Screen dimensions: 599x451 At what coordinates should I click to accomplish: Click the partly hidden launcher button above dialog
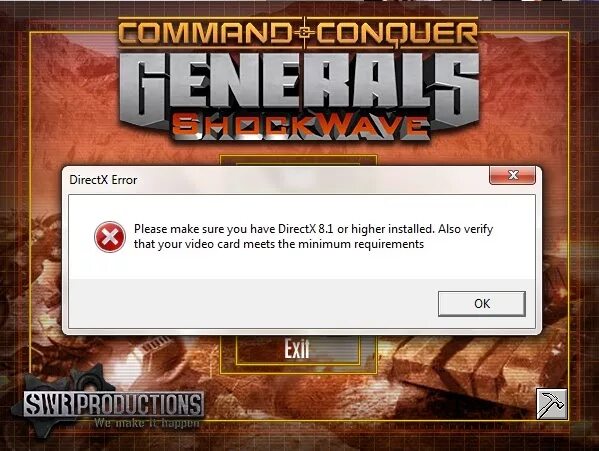coord(298,160)
